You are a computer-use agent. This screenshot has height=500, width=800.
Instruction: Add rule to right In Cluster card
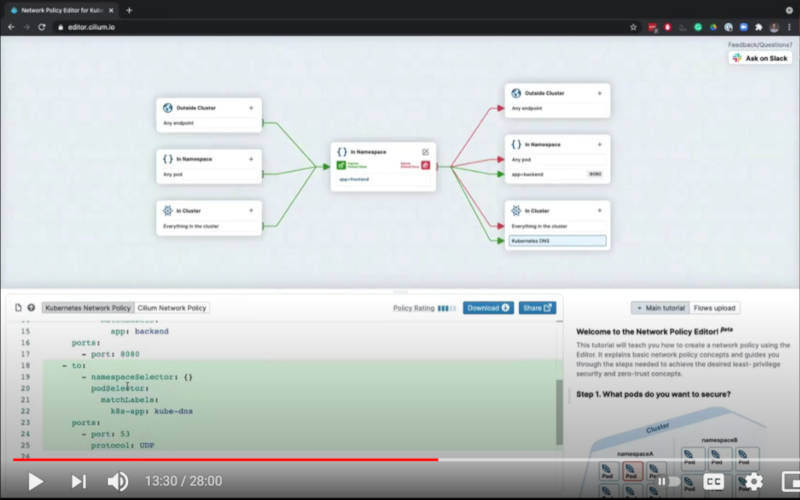(x=599, y=211)
